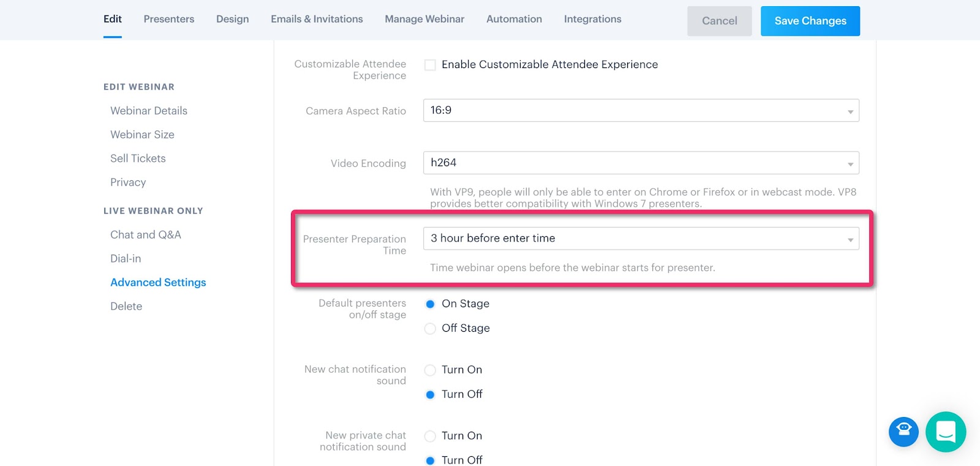Click the Save Changes button
Image resolution: width=980 pixels, height=466 pixels.
[810, 21]
